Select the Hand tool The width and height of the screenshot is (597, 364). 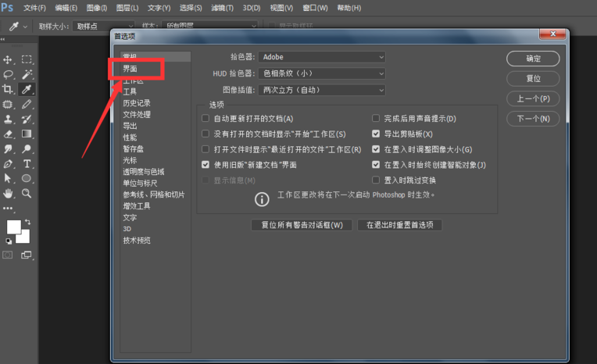[8, 194]
